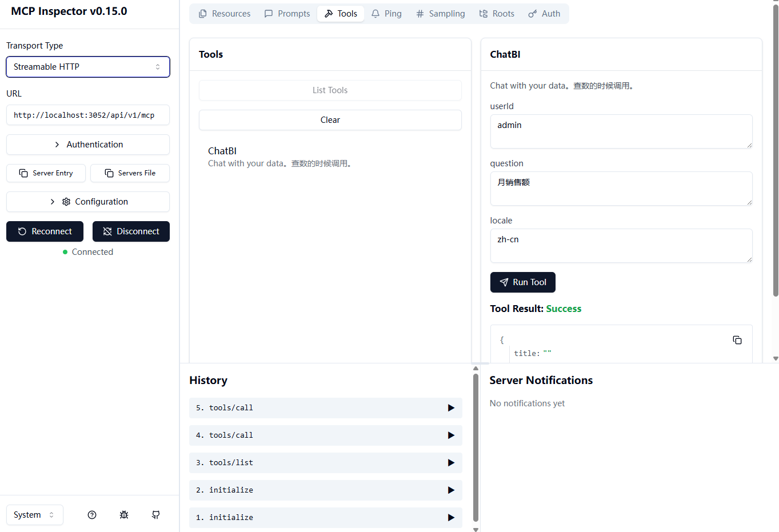Viewport: 779px width, 532px height.
Task: Click the Server Entry copy icon
Action: tap(23, 173)
